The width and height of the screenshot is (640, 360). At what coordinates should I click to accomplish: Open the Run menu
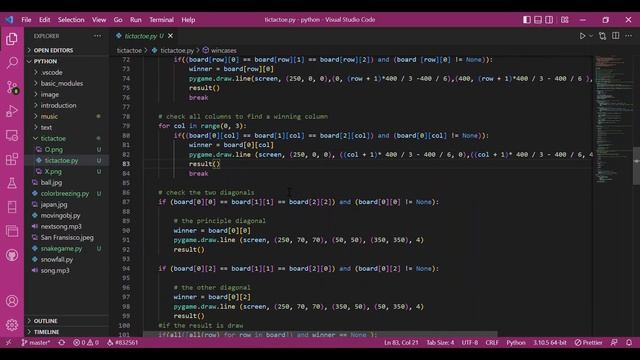point(136,20)
